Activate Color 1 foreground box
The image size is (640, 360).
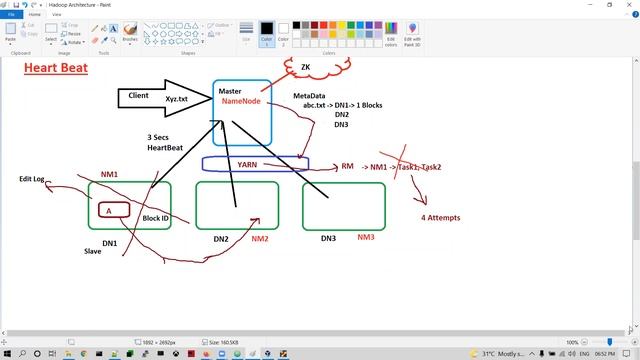tap(267, 34)
